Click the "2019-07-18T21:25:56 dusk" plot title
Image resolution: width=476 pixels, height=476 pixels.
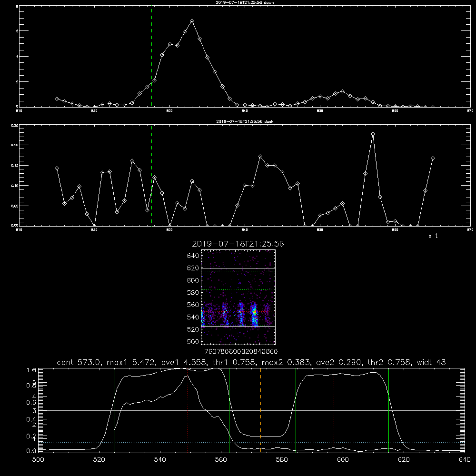(x=245, y=121)
